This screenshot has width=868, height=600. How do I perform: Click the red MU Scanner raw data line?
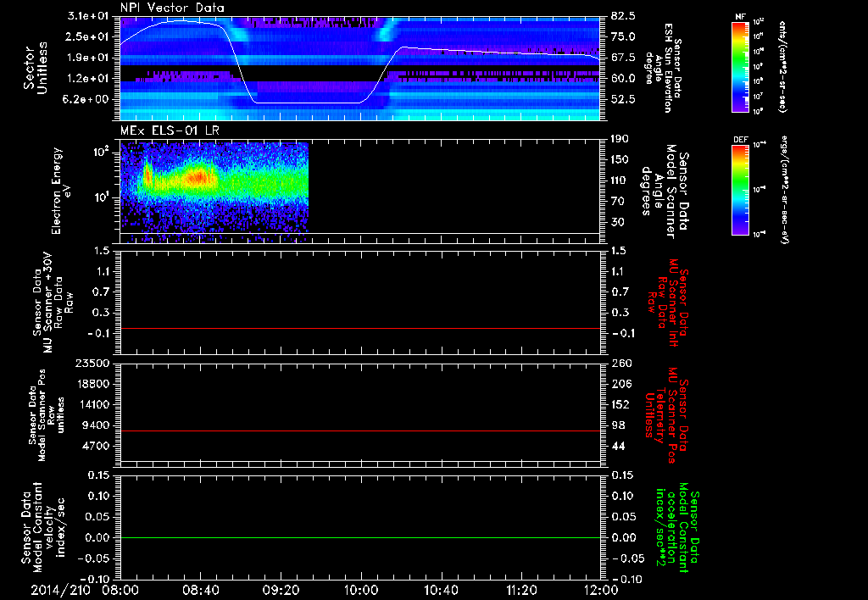click(x=360, y=328)
